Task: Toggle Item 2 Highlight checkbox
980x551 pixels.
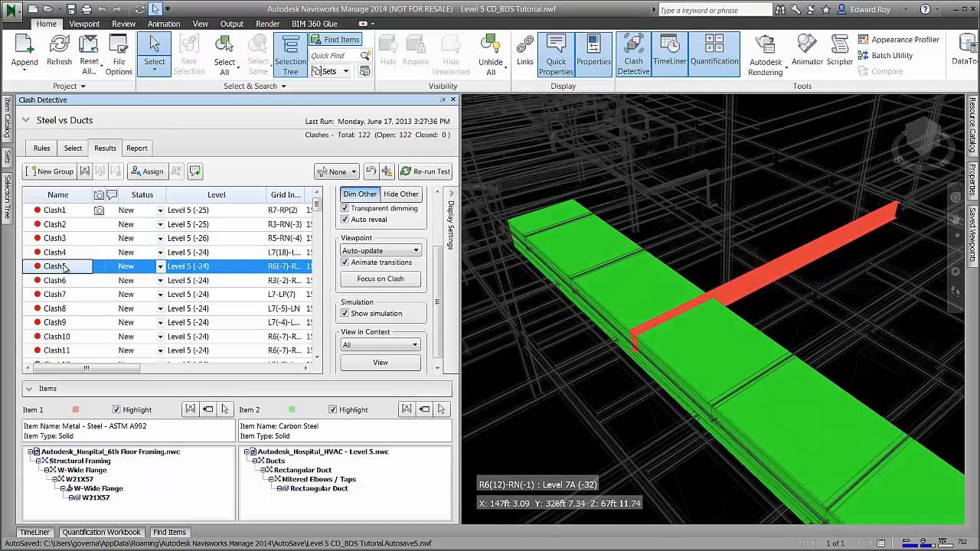Action: pyautogui.click(x=332, y=409)
